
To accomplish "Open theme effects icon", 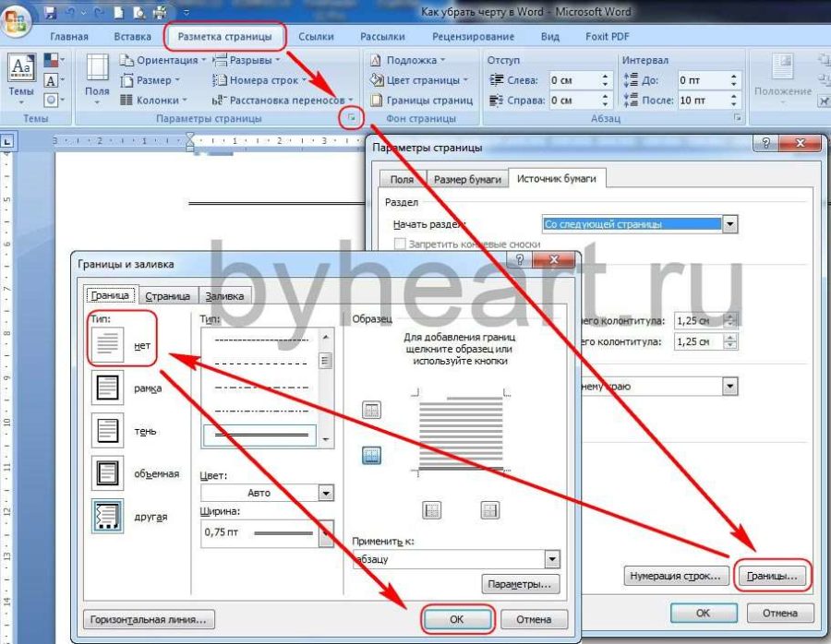I will (54, 100).
